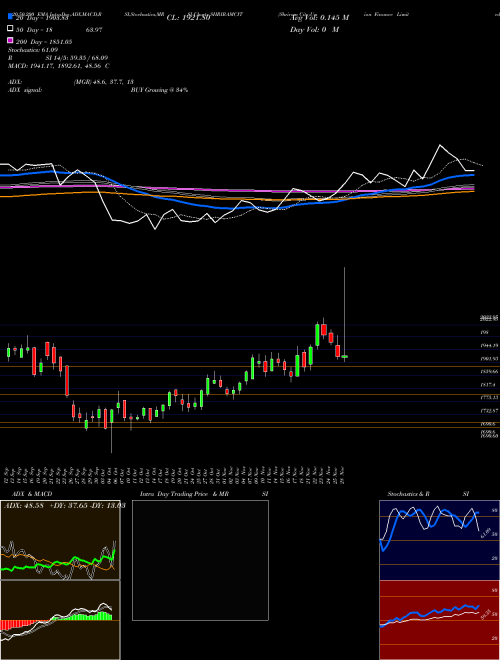Click the 1732.57 price axis label

(x=489, y=410)
